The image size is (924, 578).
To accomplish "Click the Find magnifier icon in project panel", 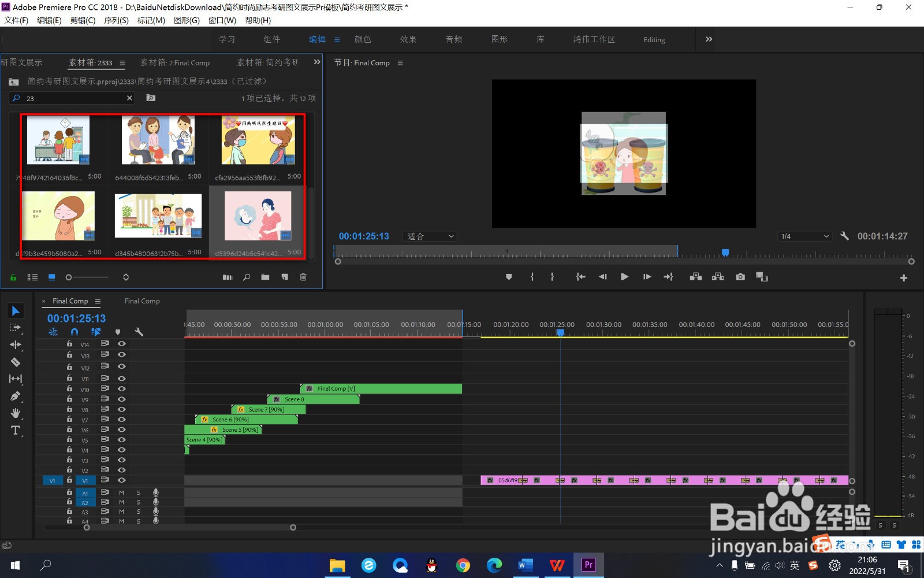I will coord(247,277).
